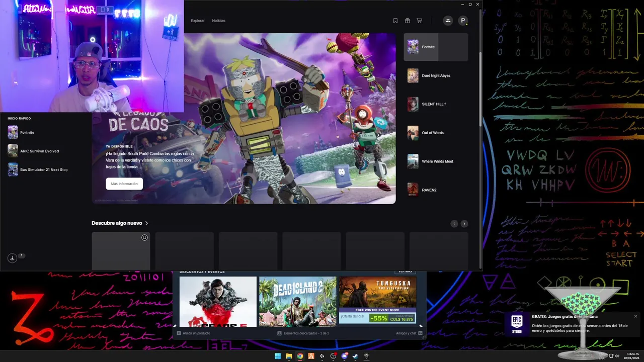Select Where Winds Meet in featured list

(436, 161)
